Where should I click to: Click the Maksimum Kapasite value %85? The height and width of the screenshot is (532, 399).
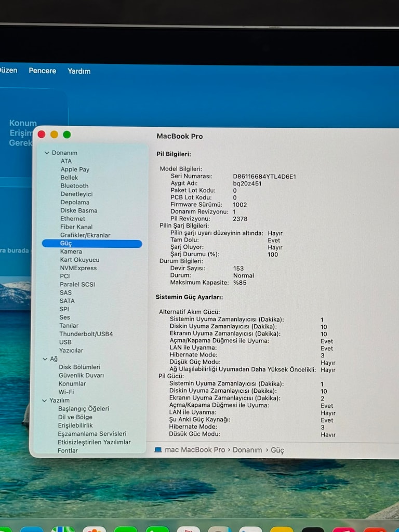point(240,283)
